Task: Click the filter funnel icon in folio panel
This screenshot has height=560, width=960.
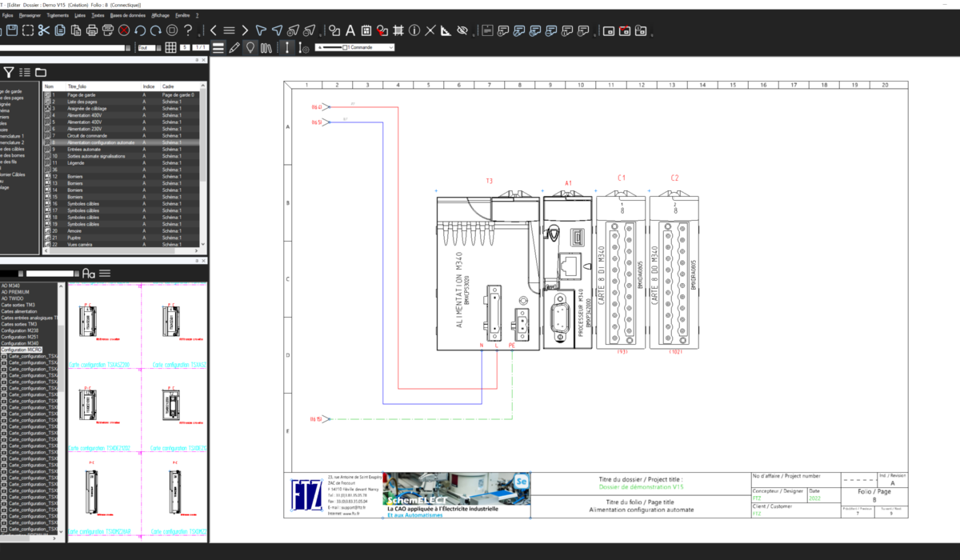Action: pos(9,72)
